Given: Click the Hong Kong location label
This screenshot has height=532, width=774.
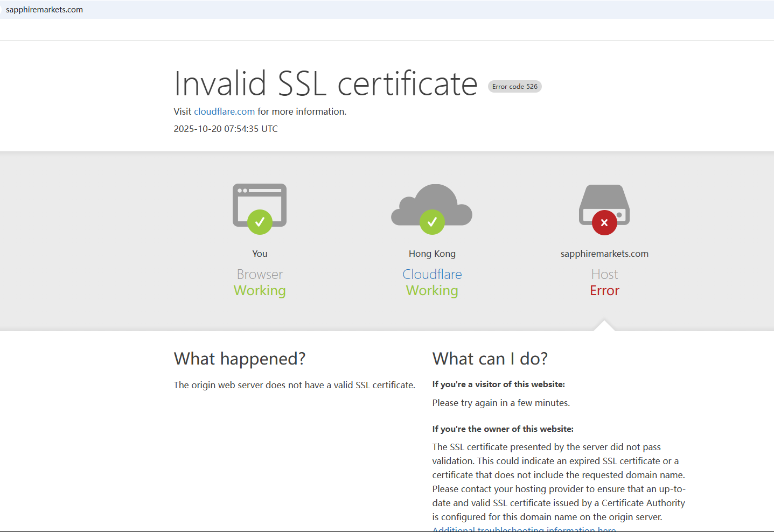Looking at the screenshot, I should pos(432,254).
